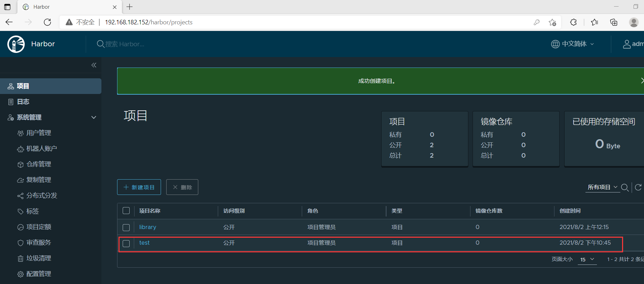644x284 pixels.
Task: Go to 用户管理 in sidebar
Action: click(39, 133)
